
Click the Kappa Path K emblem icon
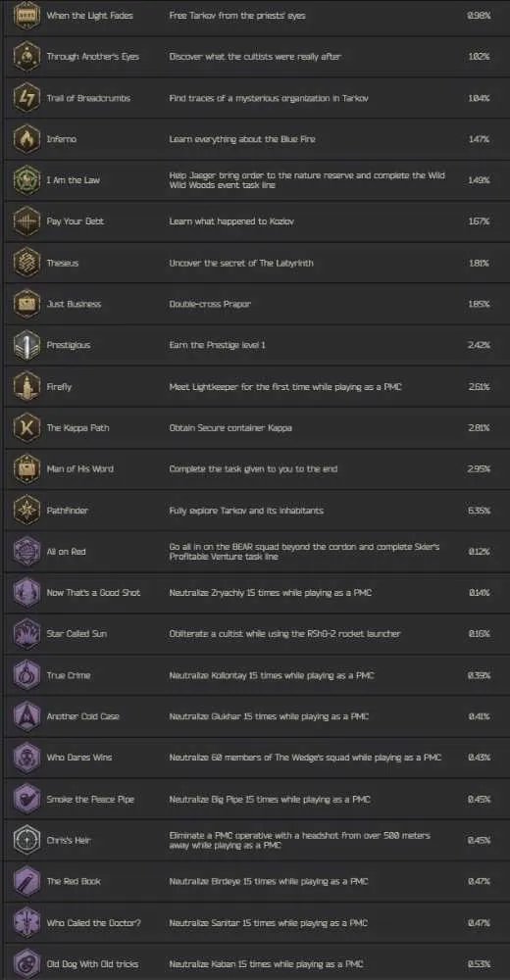[x=26, y=427]
